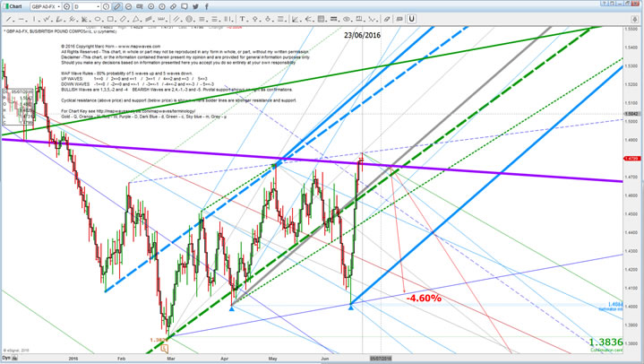
Task: Click the red -4.60% label on chart
Action: pyautogui.click(x=423, y=297)
